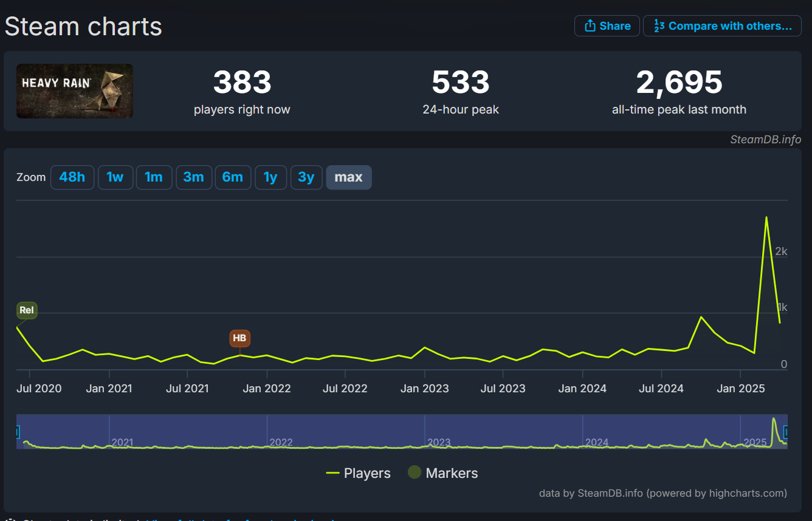The image size is (812, 521).
Task: Click the 533 24-hour peak value
Action: [461, 82]
